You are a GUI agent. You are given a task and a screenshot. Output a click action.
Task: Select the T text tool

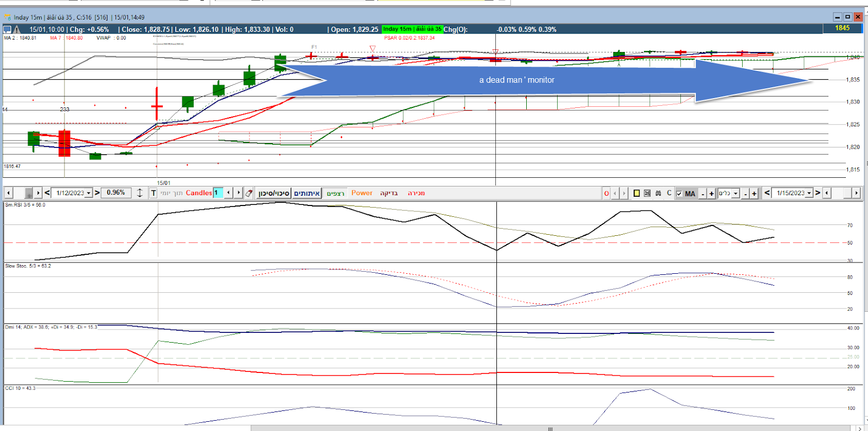[x=154, y=193]
